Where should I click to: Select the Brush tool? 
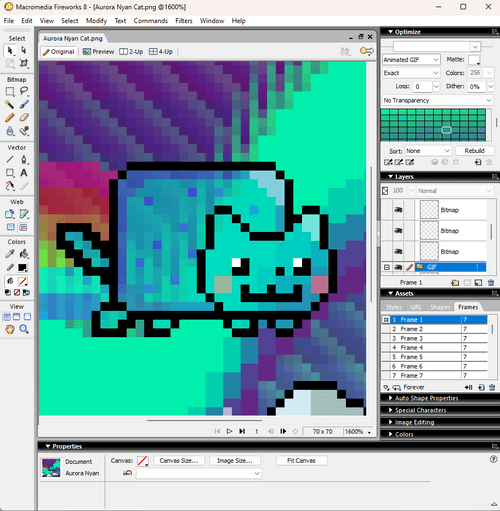pos(24,104)
